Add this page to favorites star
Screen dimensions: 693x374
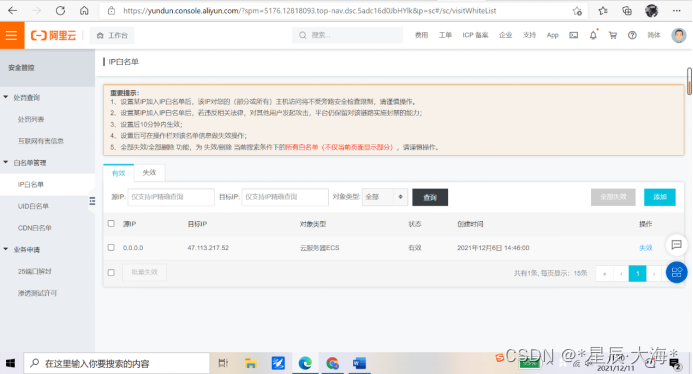[577, 11]
